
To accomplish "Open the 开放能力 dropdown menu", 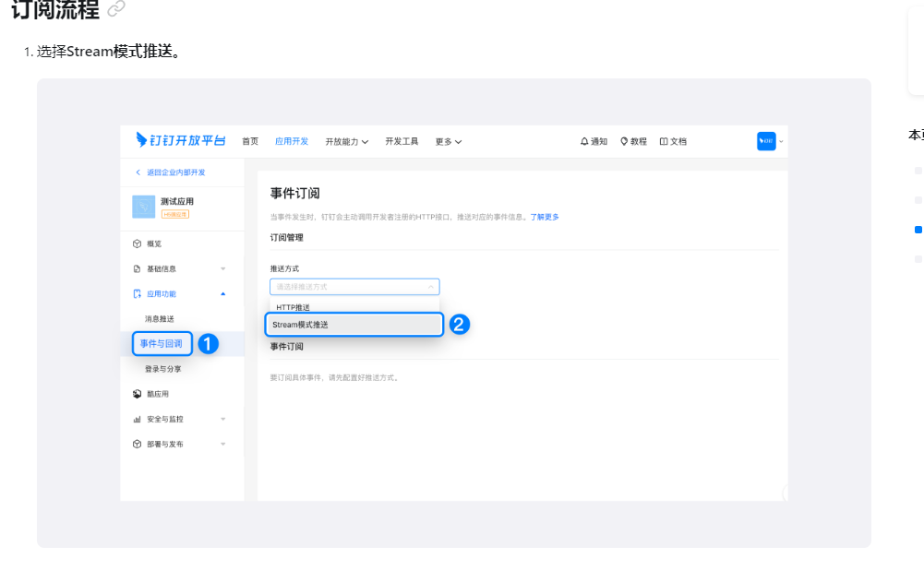I will tap(347, 142).
